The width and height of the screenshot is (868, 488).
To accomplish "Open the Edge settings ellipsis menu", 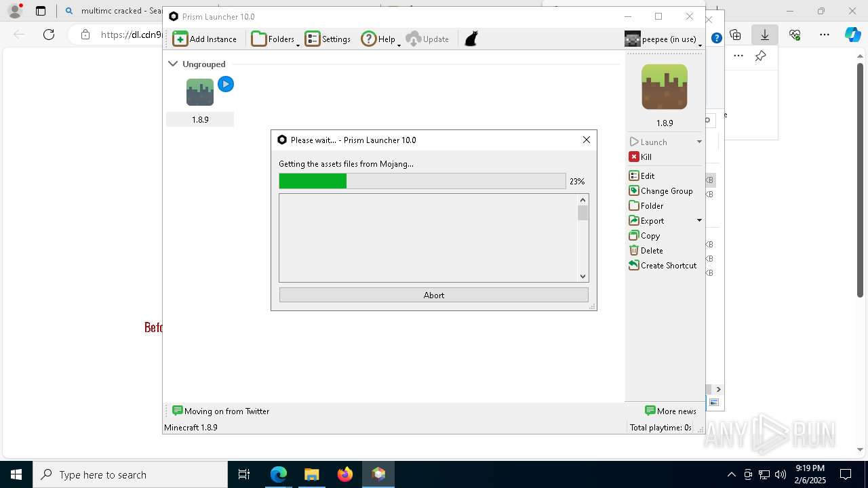I will 825,35.
